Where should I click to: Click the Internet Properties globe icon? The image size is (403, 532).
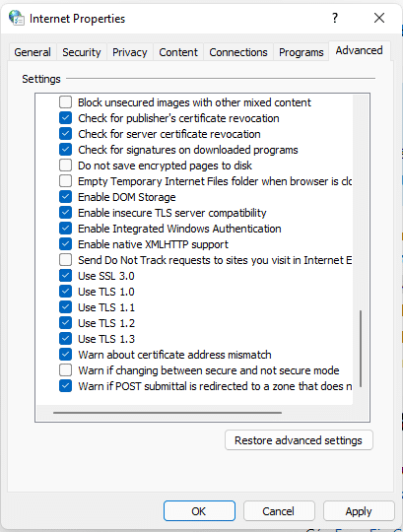pos(17,18)
